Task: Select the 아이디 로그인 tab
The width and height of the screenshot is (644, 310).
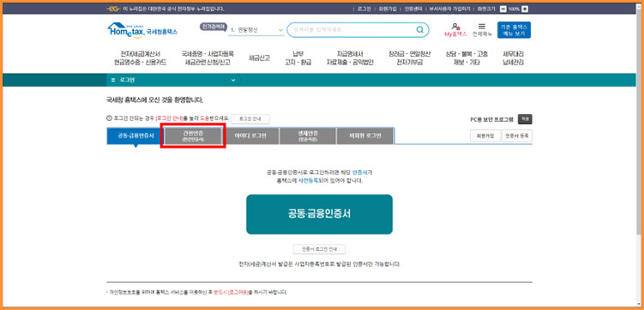Action: 250,136
